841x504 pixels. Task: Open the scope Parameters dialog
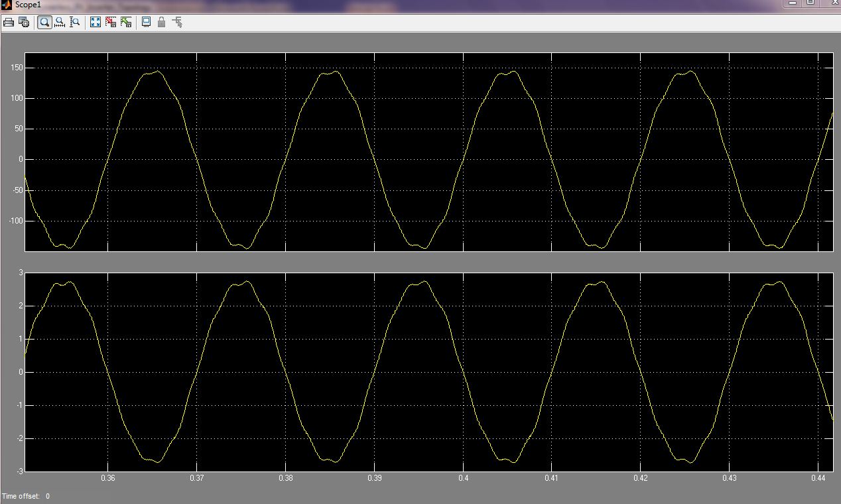(x=24, y=23)
